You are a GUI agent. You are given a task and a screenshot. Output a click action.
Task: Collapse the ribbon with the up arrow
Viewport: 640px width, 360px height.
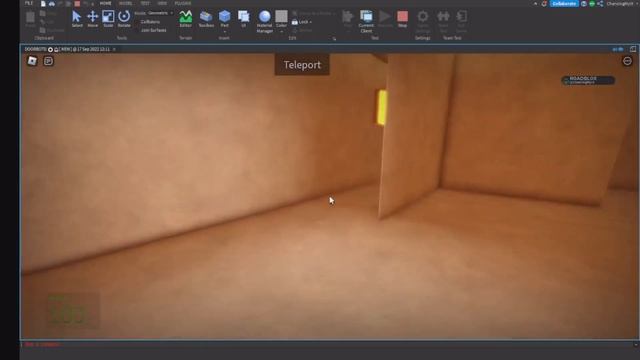[536, 4]
